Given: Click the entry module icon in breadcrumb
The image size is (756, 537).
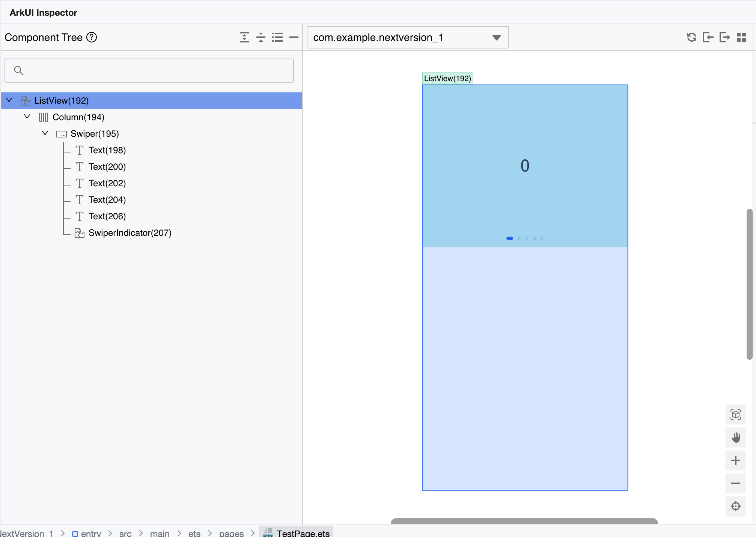Looking at the screenshot, I should click(x=75, y=534).
